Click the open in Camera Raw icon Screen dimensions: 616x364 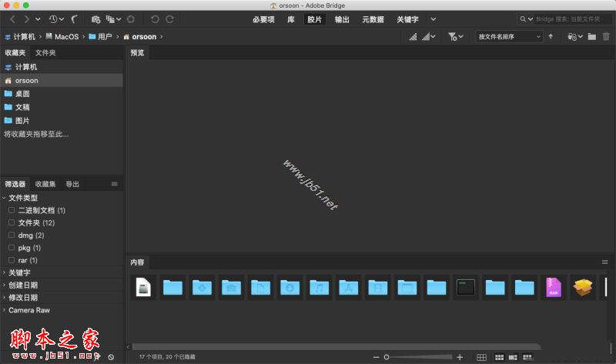pyautogui.click(x=131, y=19)
